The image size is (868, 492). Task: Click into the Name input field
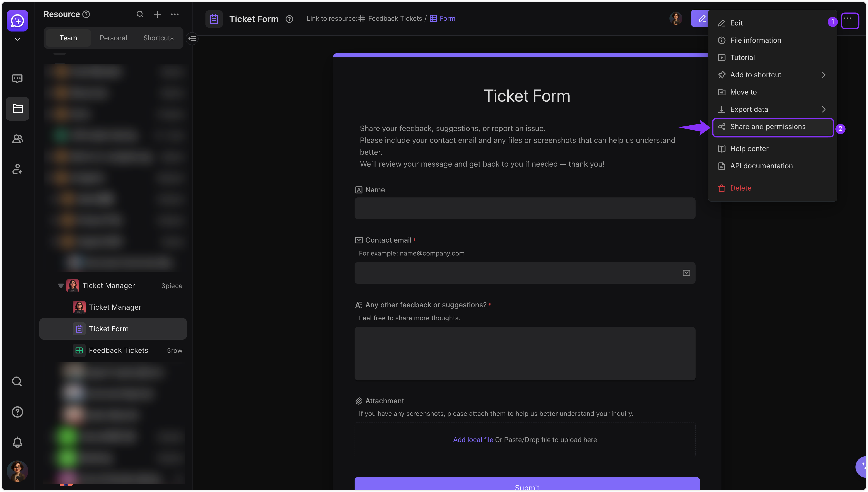(x=525, y=208)
